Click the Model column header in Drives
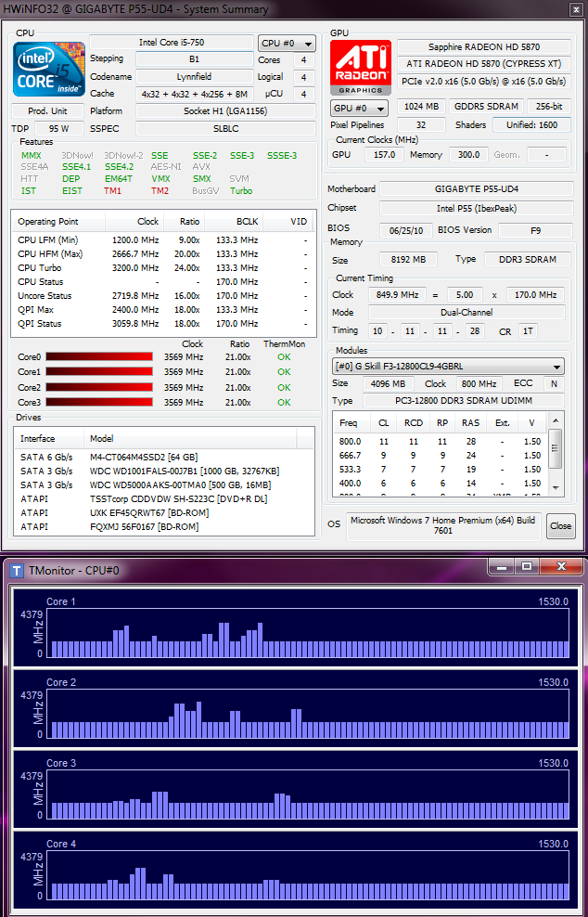The height and width of the screenshot is (917, 588). (191, 439)
